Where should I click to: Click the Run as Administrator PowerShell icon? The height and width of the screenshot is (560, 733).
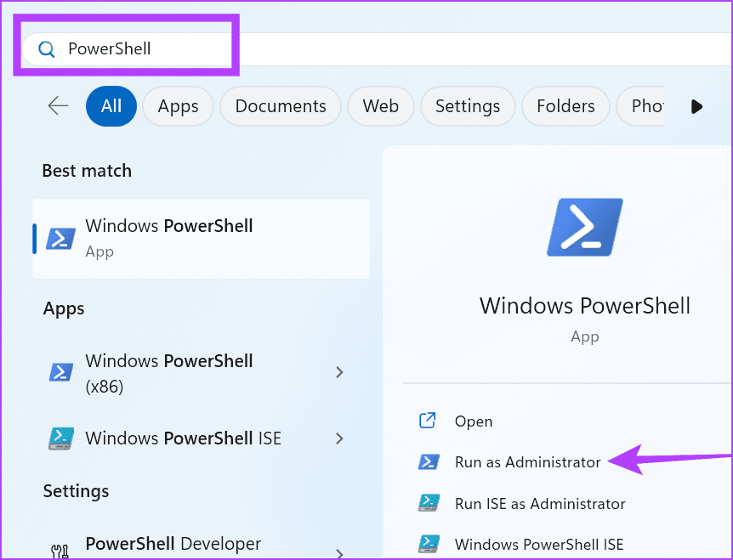428,462
